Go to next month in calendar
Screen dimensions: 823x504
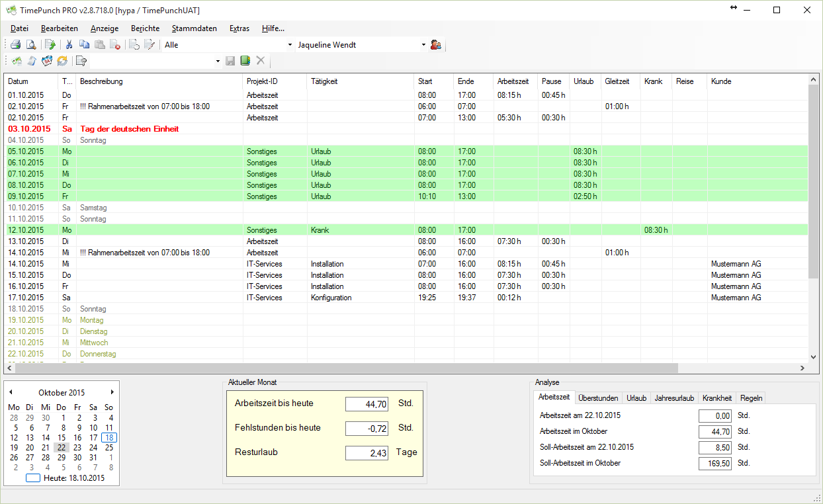click(x=112, y=392)
